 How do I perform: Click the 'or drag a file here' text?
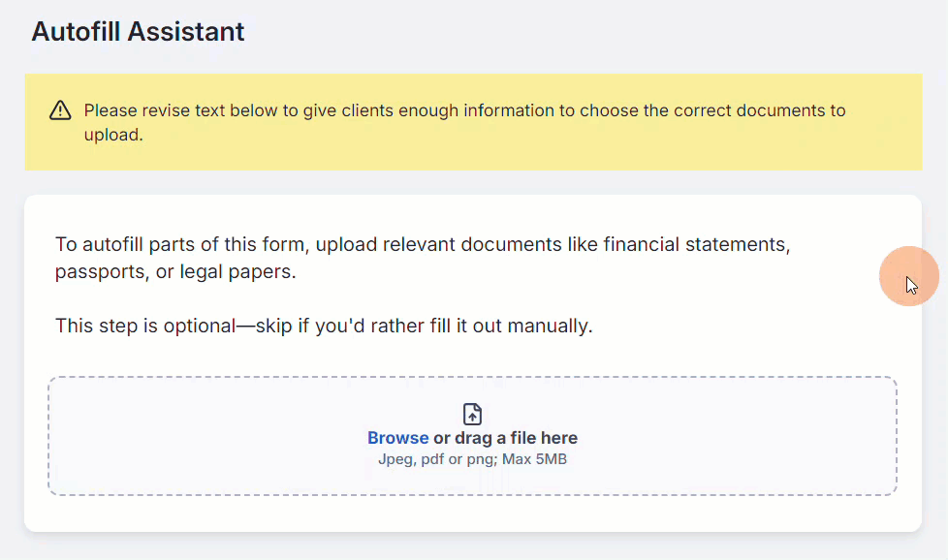[x=505, y=437]
